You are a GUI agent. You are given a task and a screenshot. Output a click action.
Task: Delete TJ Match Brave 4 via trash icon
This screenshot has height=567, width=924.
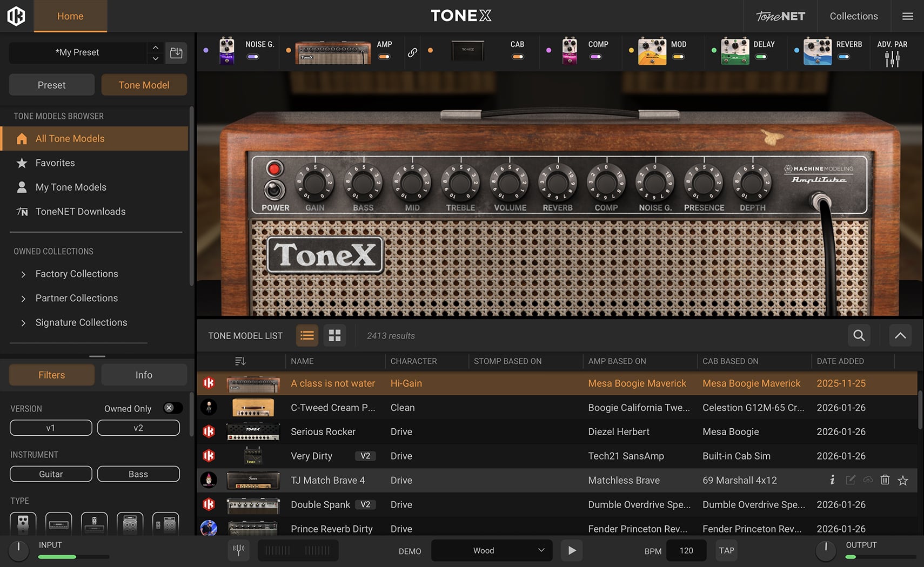coord(885,480)
